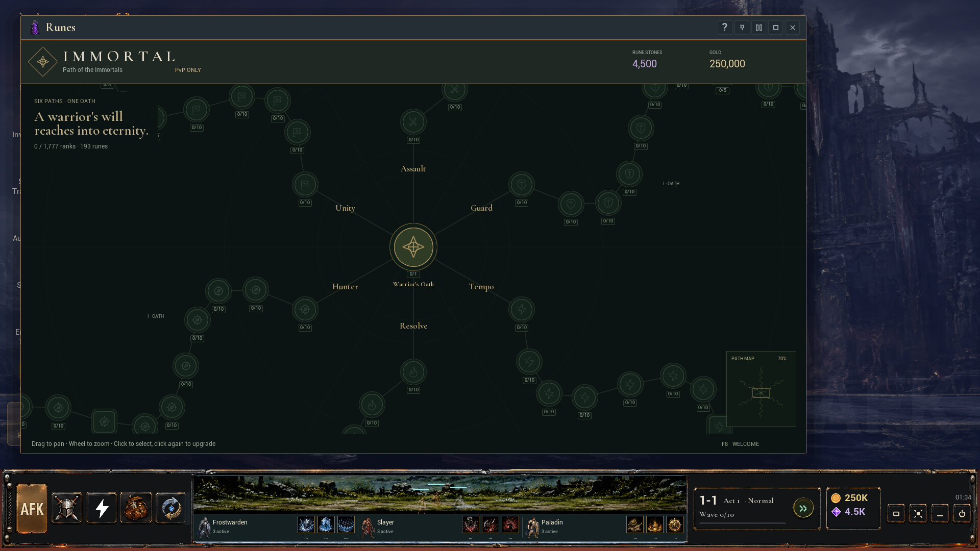Click the fullscreen expand icon in bottom bar
Viewport: 980px width, 551px height.
(x=918, y=514)
